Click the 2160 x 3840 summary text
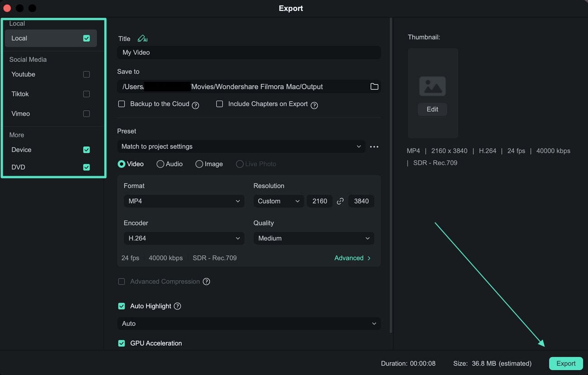Image resolution: width=588 pixels, height=375 pixels. click(x=448, y=151)
